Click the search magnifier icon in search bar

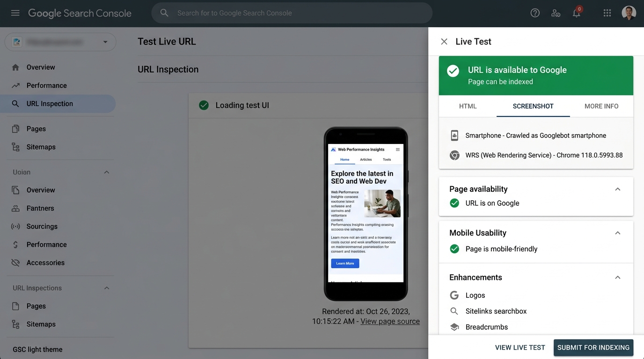[x=164, y=13]
